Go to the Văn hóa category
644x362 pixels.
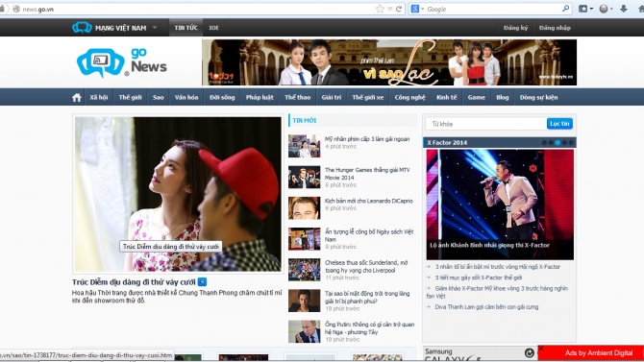186,97
